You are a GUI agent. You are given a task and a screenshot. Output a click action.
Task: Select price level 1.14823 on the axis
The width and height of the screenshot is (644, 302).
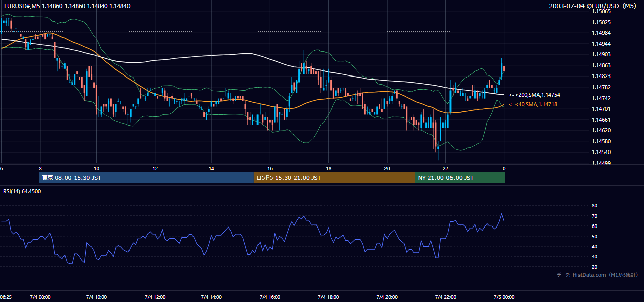tap(601, 76)
